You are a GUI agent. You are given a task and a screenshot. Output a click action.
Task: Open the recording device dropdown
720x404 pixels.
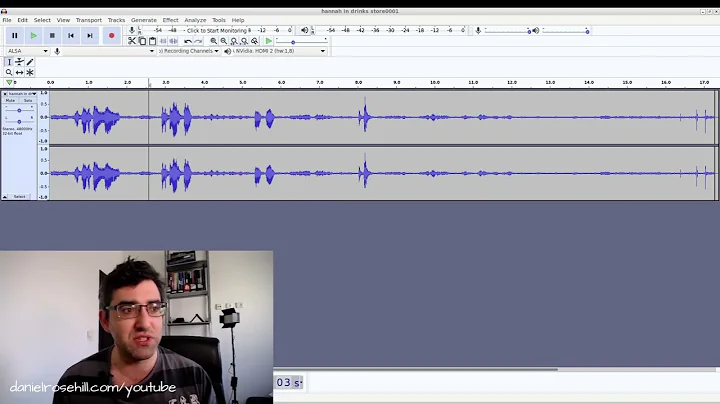click(x=109, y=51)
